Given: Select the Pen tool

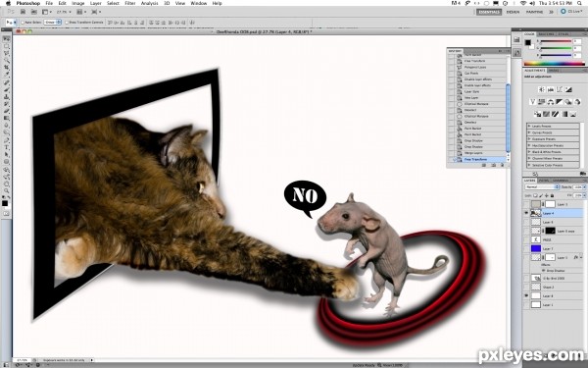Looking at the screenshot, I should coord(7,140).
